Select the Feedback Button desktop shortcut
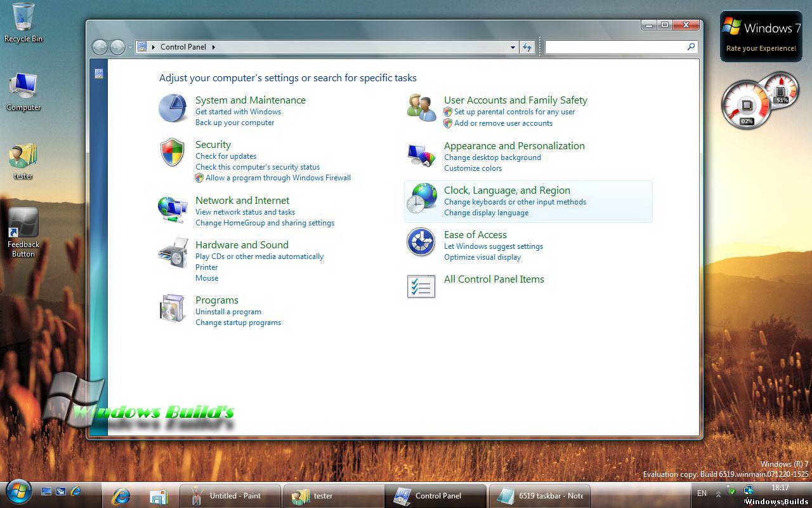Screen dimensions: 812x508 (x=23, y=232)
